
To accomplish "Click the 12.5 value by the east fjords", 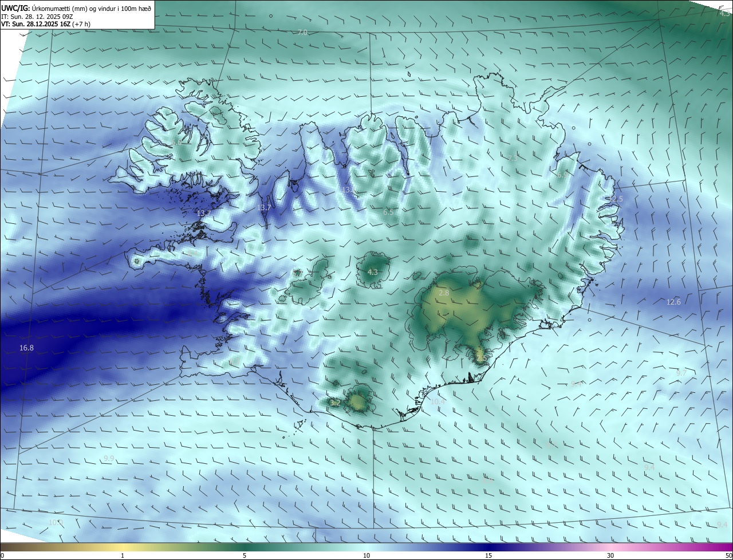I will 615,199.
